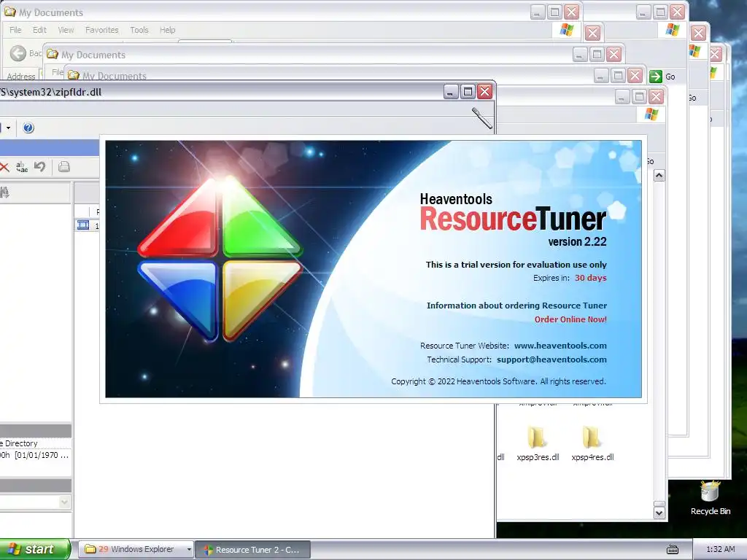Maximize the zipfldr.dll Resource Tuner window
The height and width of the screenshot is (560, 747).
pyautogui.click(x=468, y=91)
